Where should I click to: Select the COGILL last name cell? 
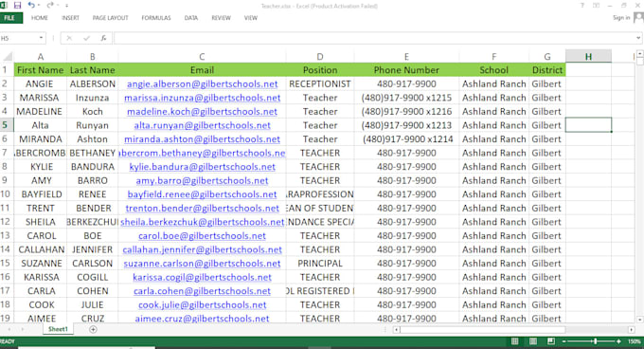tap(93, 277)
